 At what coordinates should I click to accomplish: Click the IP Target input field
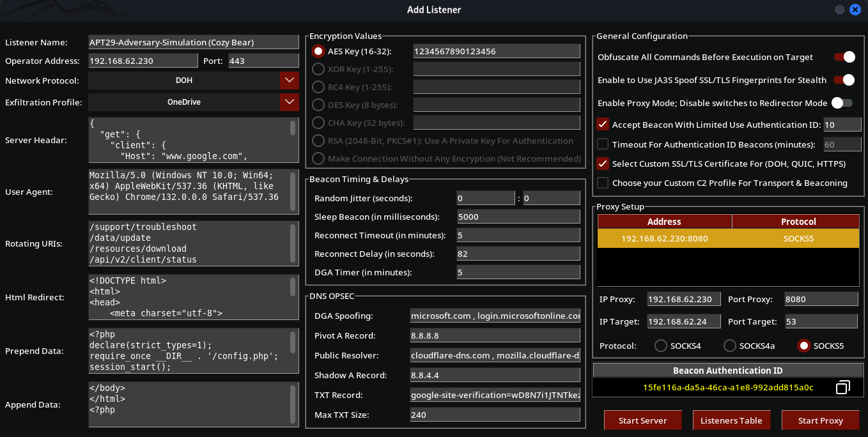coord(684,321)
